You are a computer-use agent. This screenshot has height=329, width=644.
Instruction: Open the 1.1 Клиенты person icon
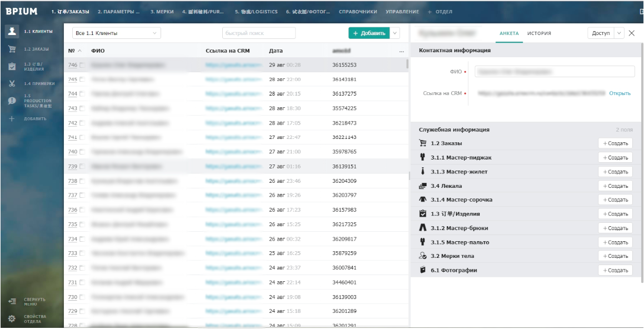pyautogui.click(x=12, y=31)
